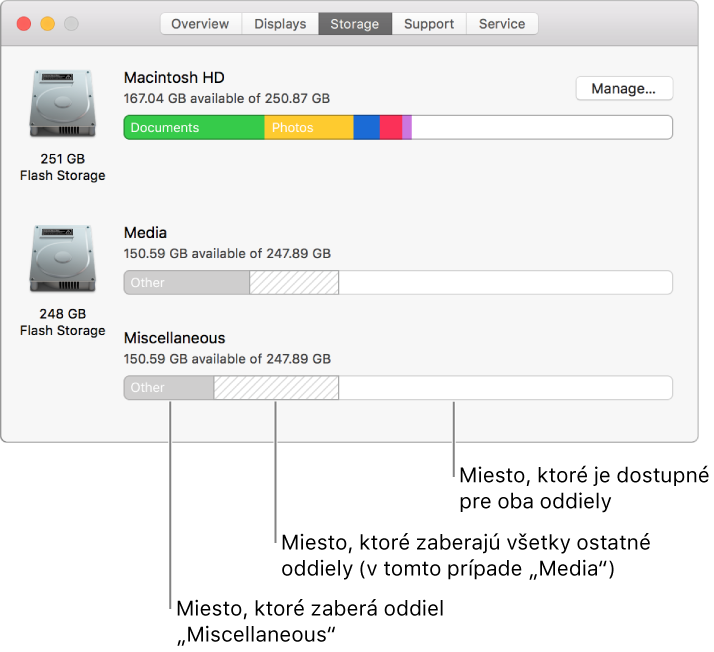
Task: Click the Macintosh HD volume name
Action: click(174, 77)
